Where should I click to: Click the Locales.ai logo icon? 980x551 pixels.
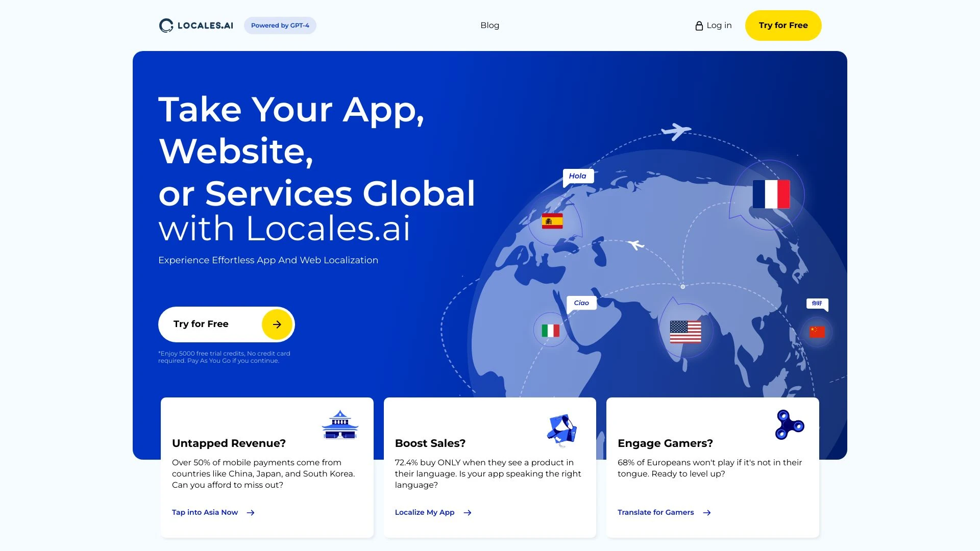166,25
